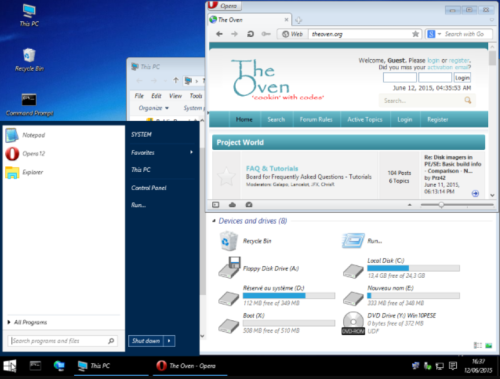Reload the page in Opera
Image resolution: width=500 pixels, height=379 pixels.
tap(251, 34)
